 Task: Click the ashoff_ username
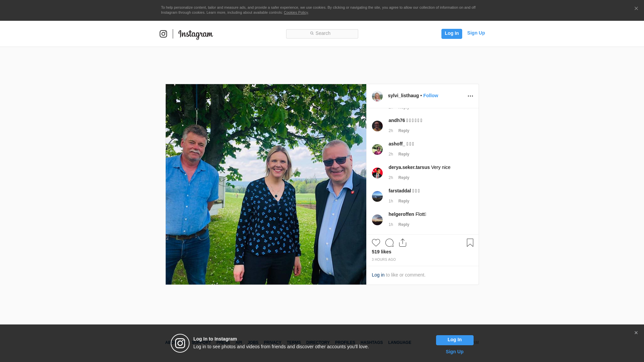tap(397, 144)
